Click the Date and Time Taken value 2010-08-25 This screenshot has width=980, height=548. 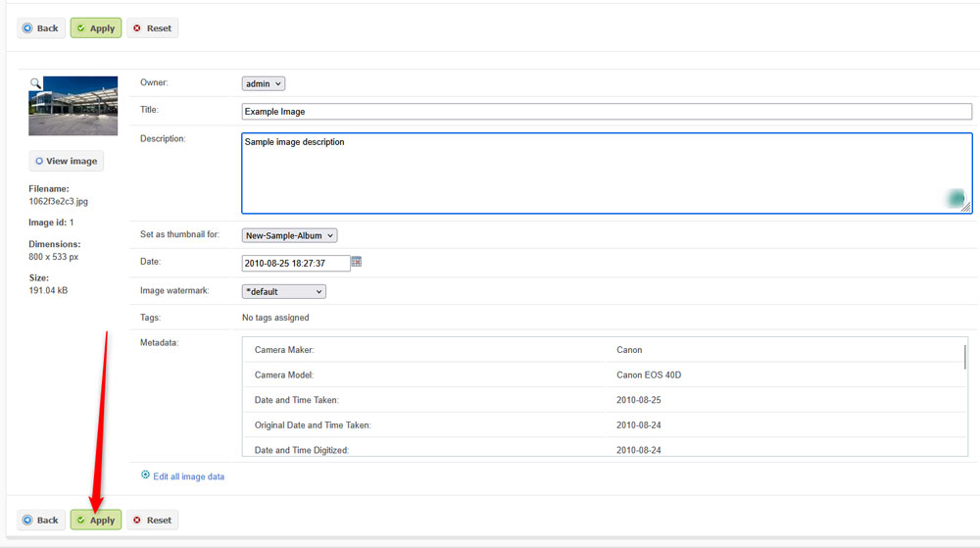tap(639, 400)
